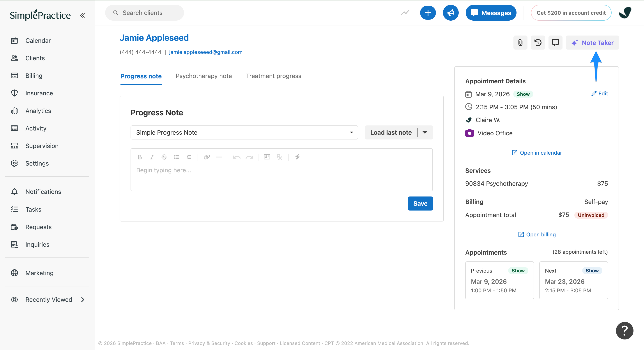Apply strikethrough formatting
Viewport: 644px width, 350px height.
tap(164, 157)
